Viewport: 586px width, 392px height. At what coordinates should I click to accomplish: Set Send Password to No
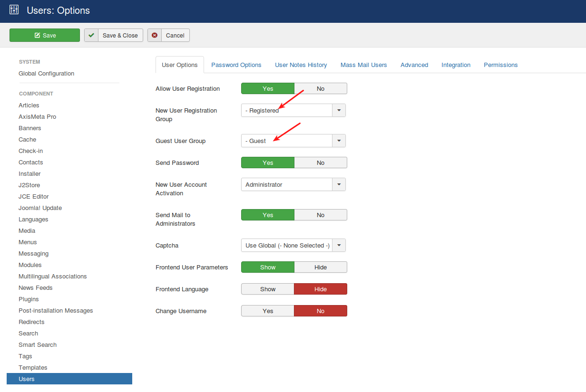click(320, 163)
